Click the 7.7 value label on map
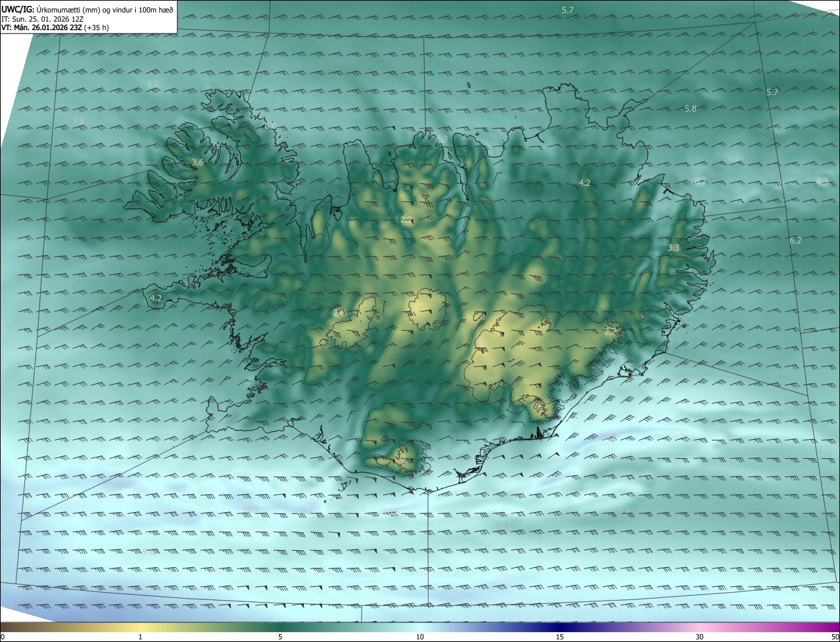This screenshot has width=840, height=642. [624, 513]
